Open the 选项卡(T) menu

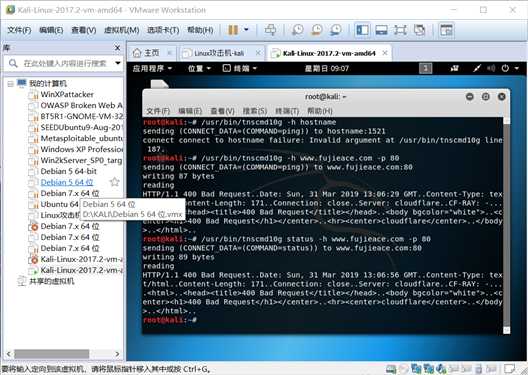(163, 30)
